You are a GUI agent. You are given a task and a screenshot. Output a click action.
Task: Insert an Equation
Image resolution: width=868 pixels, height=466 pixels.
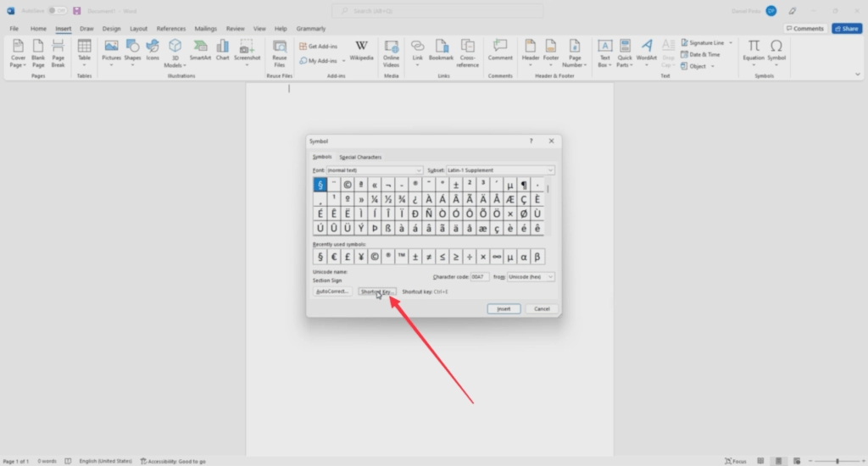pos(754,53)
